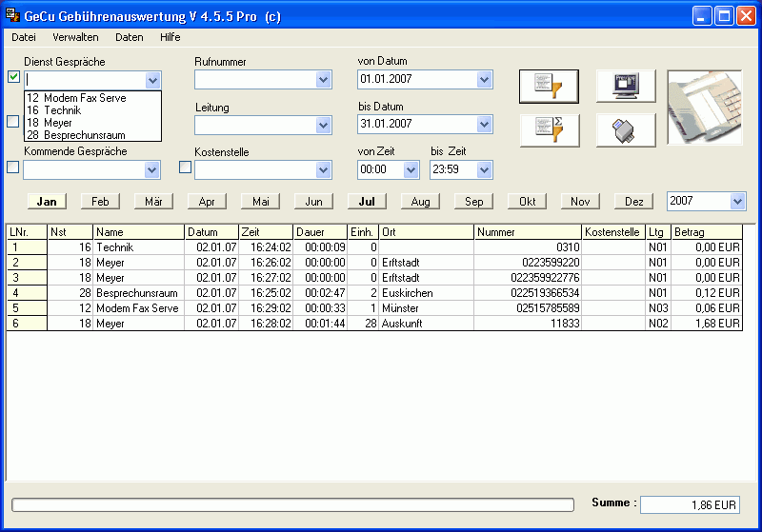The width and height of the screenshot is (762, 532).
Task: Click the progress bar at the bottom
Action: [x=292, y=504]
